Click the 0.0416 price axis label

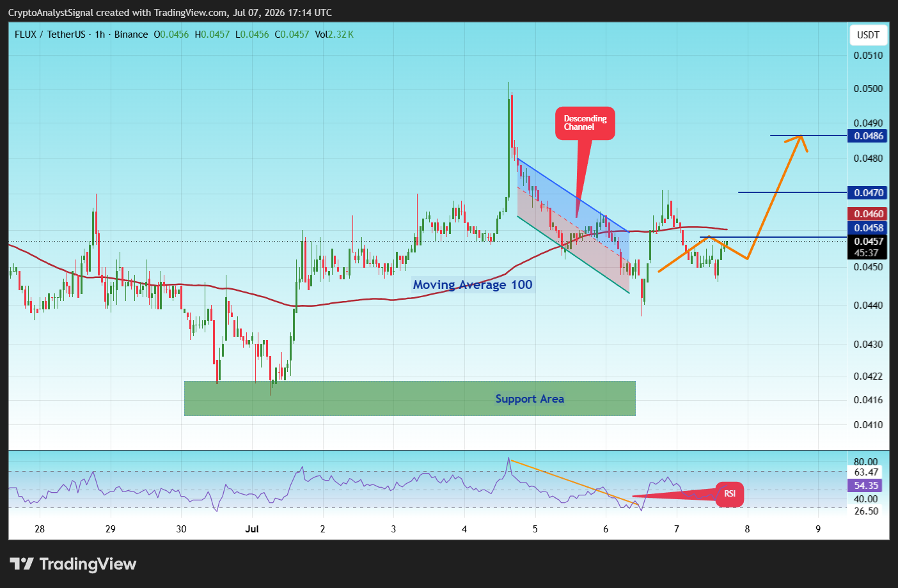[868, 400]
